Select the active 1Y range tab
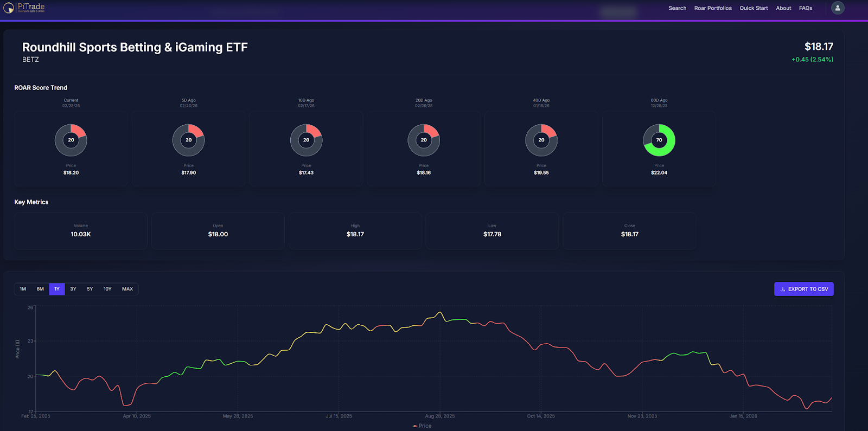868x431 pixels. (57, 289)
